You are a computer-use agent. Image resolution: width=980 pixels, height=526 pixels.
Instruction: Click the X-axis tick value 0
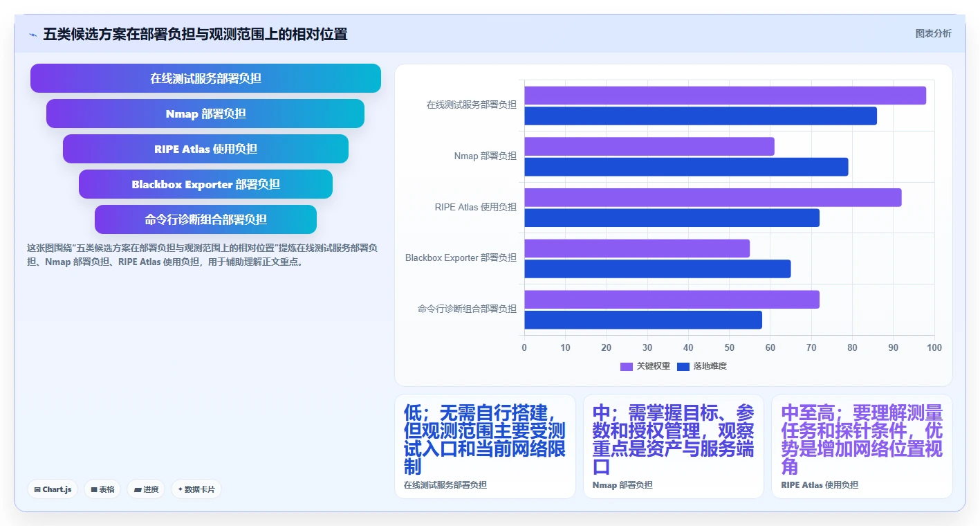[524, 347]
